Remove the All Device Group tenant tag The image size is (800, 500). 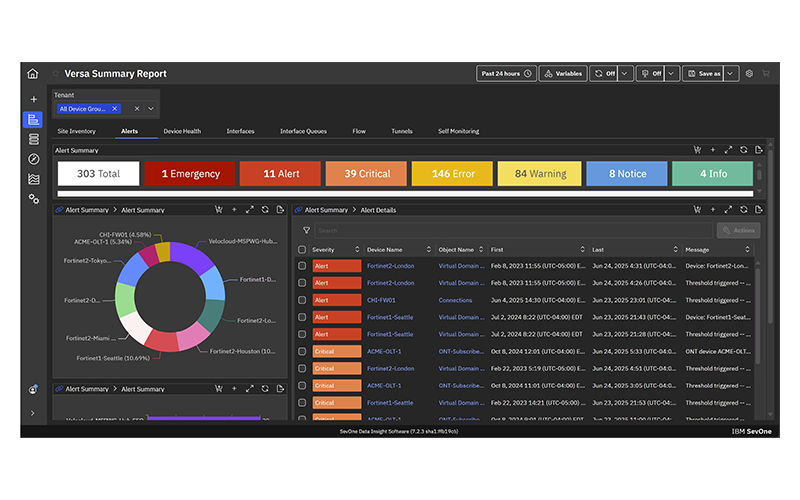[115, 109]
